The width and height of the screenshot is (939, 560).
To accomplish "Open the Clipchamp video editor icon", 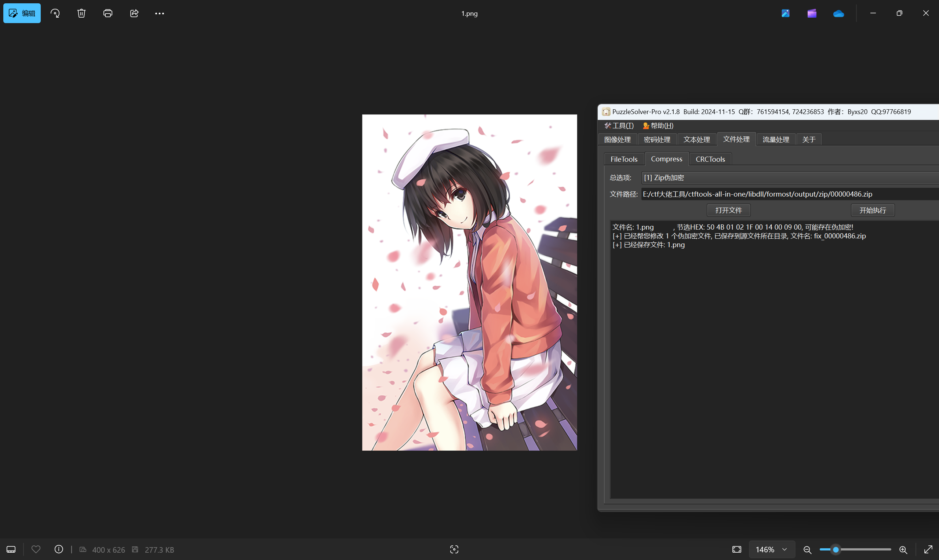I will click(812, 13).
